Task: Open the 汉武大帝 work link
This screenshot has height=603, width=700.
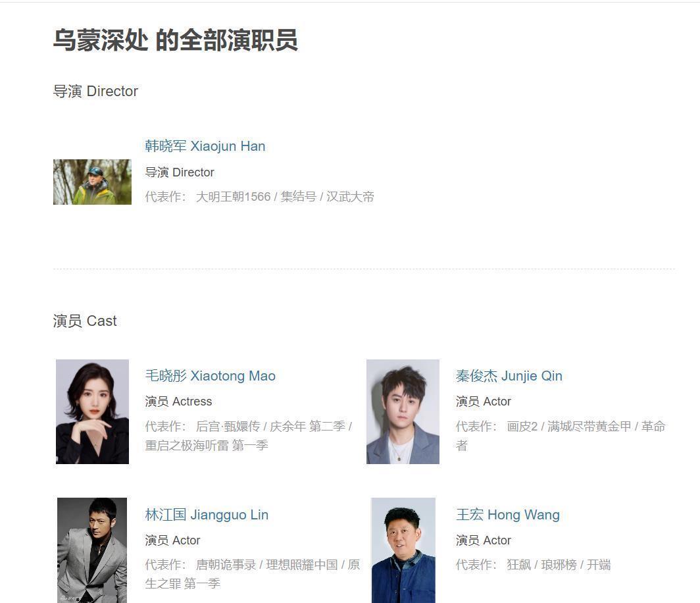Action: coord(350,197)
